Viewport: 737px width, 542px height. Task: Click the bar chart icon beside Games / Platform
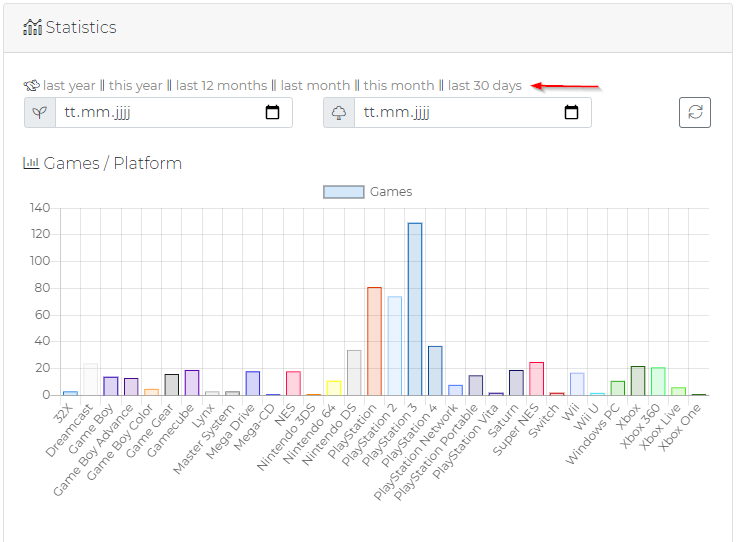click(x=31, y=163)
